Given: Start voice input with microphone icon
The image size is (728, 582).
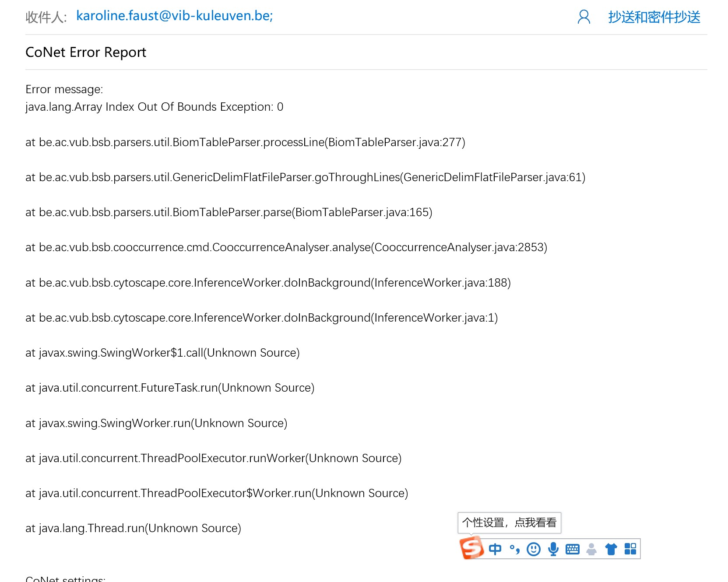Looking at the screenshot, I should coord(553,549).
